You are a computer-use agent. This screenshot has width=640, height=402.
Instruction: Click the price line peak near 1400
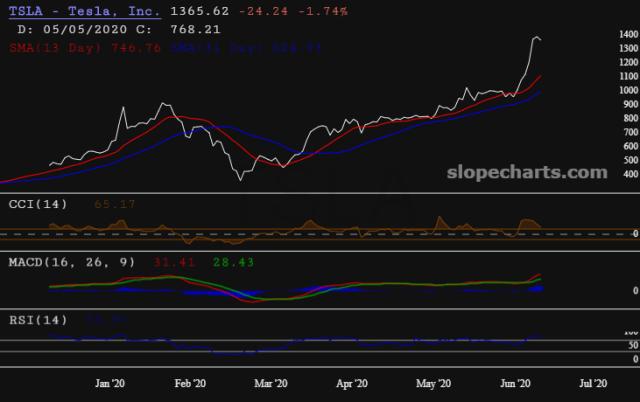click(x=536, y=38)
